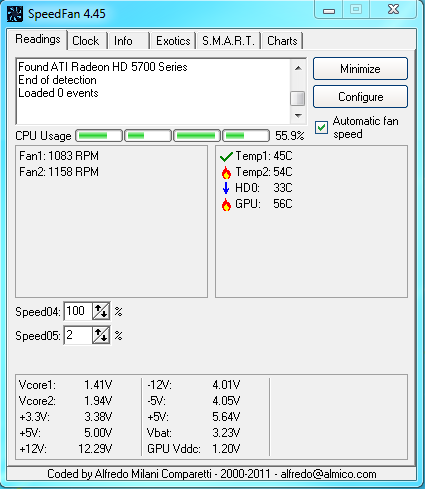Click the blue down arrow beside HD0

[x=226, y=188]
